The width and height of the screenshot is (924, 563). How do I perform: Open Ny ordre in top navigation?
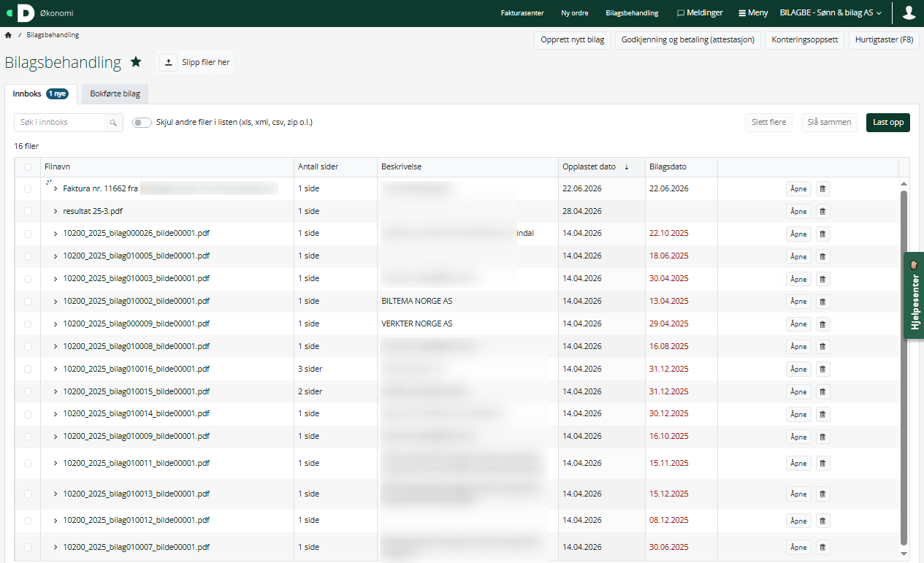pos(575,12)
